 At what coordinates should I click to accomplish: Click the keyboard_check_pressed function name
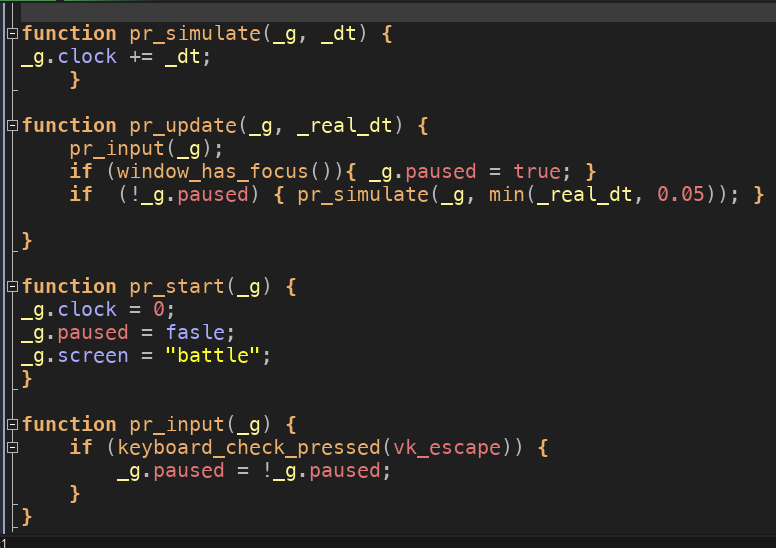click(249, 448)
